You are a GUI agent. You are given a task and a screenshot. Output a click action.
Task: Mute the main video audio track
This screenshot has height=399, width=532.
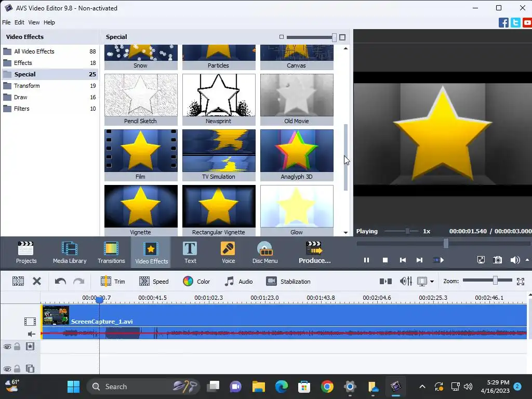click(x=31, y=334)
